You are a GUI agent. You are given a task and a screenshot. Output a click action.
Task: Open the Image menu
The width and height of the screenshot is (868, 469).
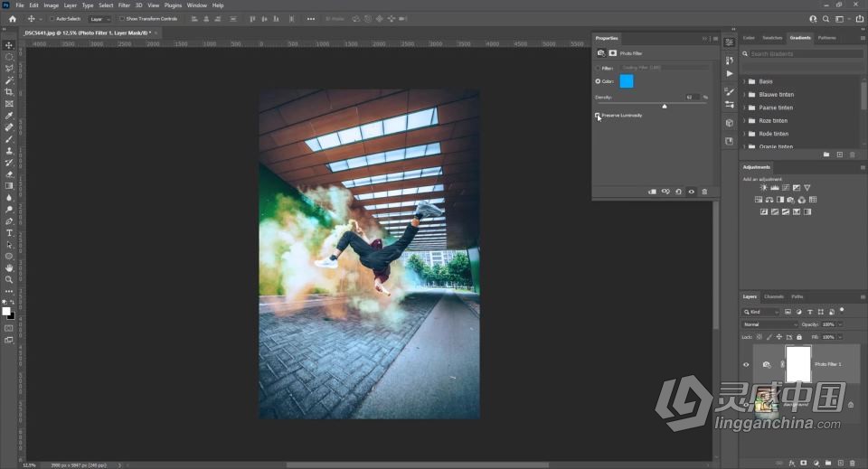tap(51, 5)
